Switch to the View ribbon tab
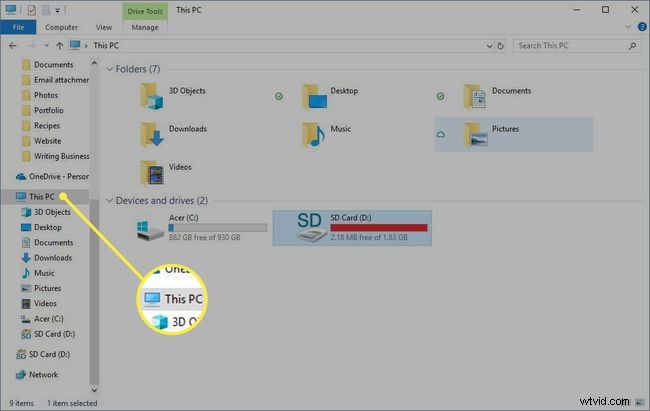 (104, 27)
